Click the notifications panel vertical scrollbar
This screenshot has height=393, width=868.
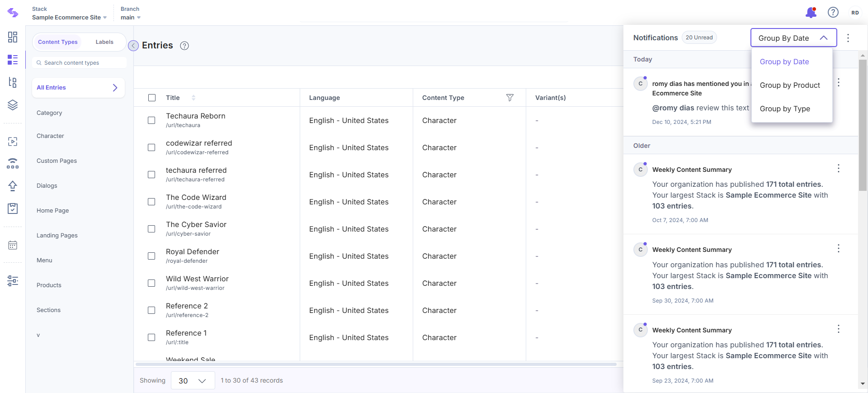tap(863, 125)
